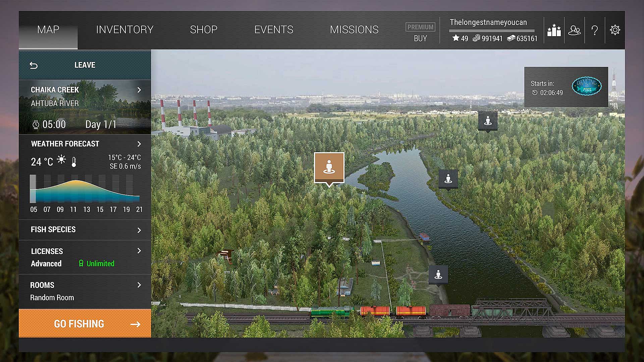Open the settings gear icon

pyautogui.click(x=615, y=30)
